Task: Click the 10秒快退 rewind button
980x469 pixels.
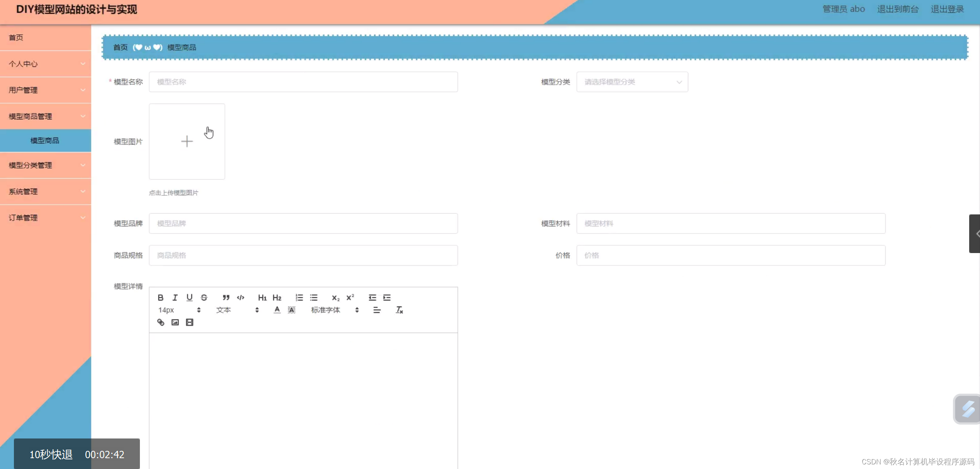Action: tap(51, 454)
